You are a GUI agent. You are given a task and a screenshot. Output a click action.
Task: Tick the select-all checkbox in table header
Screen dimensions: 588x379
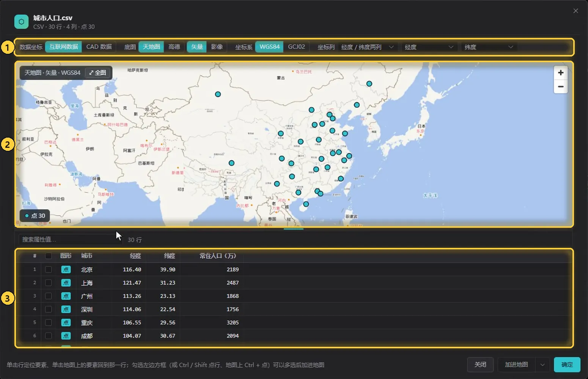tap(49, 256)
